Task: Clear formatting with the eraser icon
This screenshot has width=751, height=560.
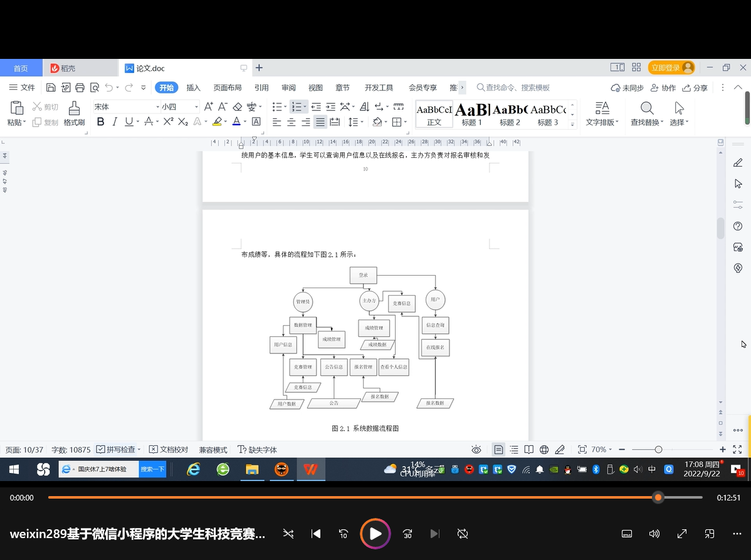Action: click(x=237, y=106)
